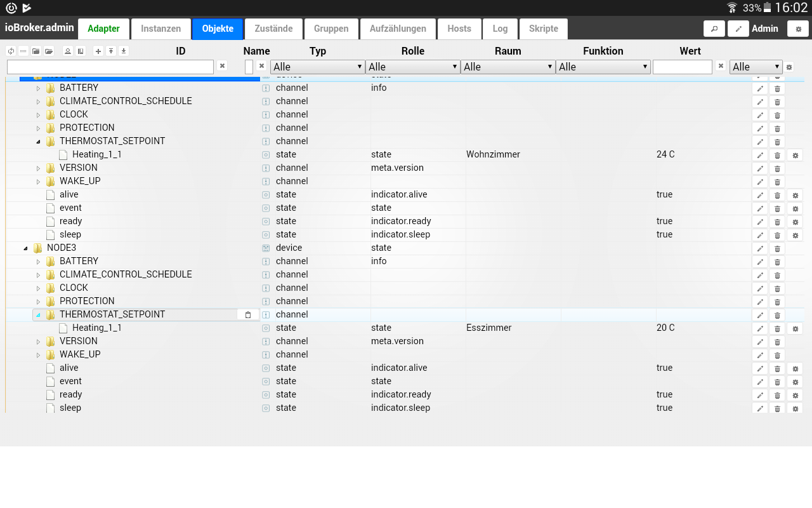
Task: Click the magnifier button next to Admin
Action: [x=714, y=29]
